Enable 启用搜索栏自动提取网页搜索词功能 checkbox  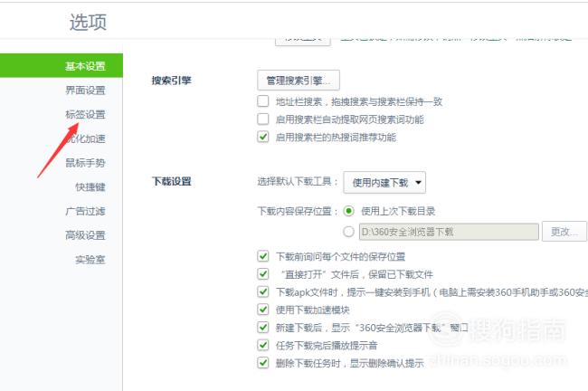coord(263,119)
